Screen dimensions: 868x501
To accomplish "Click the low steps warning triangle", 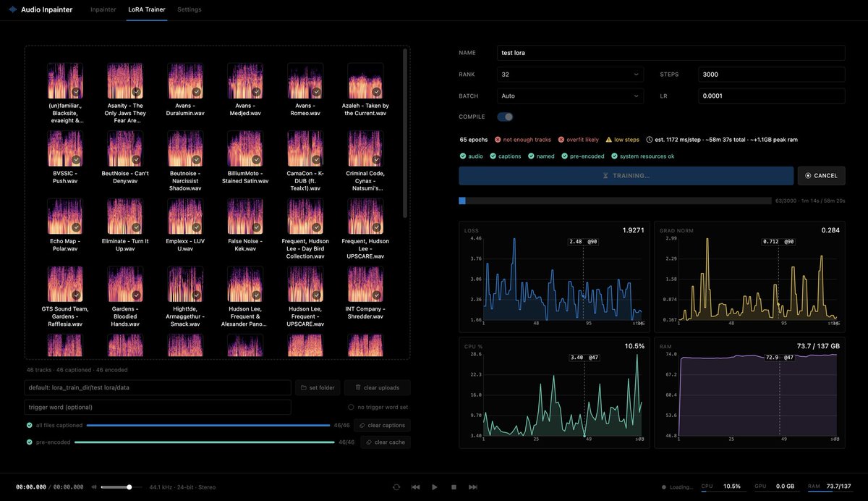I will coord(609,139).
